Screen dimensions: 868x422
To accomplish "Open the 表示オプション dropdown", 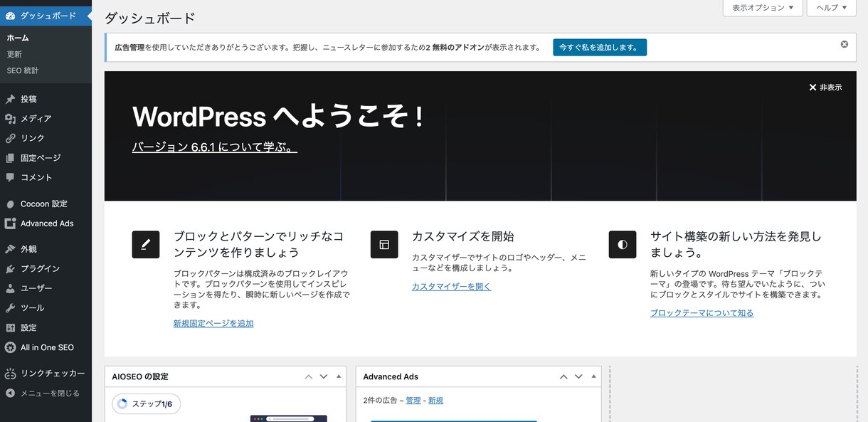I will tap(763, 8).
